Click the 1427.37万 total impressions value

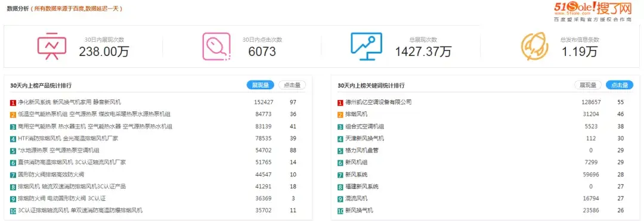[423, 52]
